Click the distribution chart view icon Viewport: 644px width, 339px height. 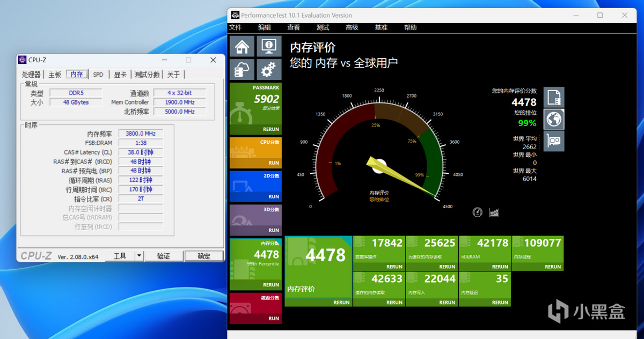494,212
